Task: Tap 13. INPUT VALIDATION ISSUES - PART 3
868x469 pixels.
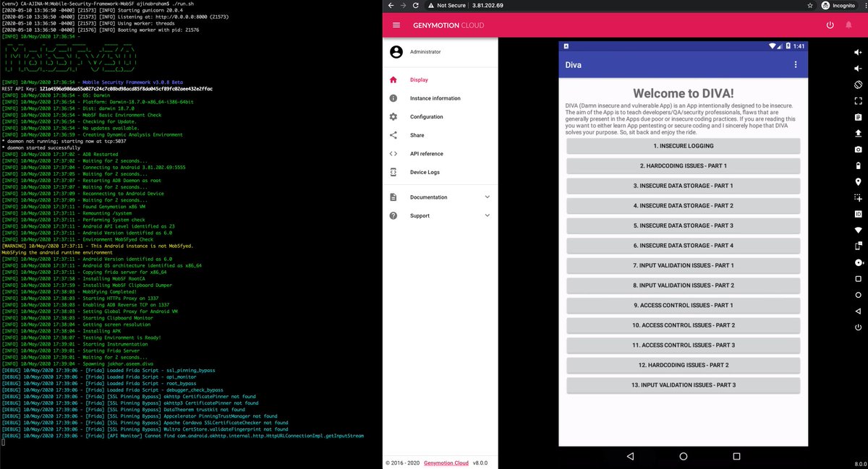Action: [684, 385]
